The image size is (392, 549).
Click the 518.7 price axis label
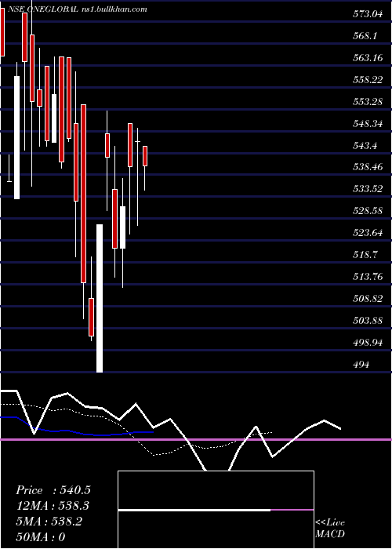tap(365, 255)
